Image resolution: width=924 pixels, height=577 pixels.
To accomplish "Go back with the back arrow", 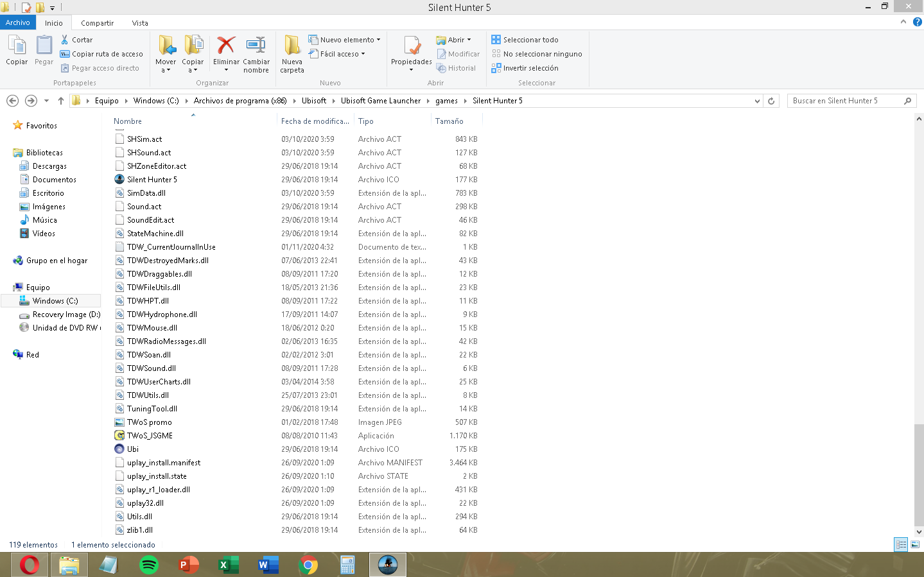I will pos(12,101).
